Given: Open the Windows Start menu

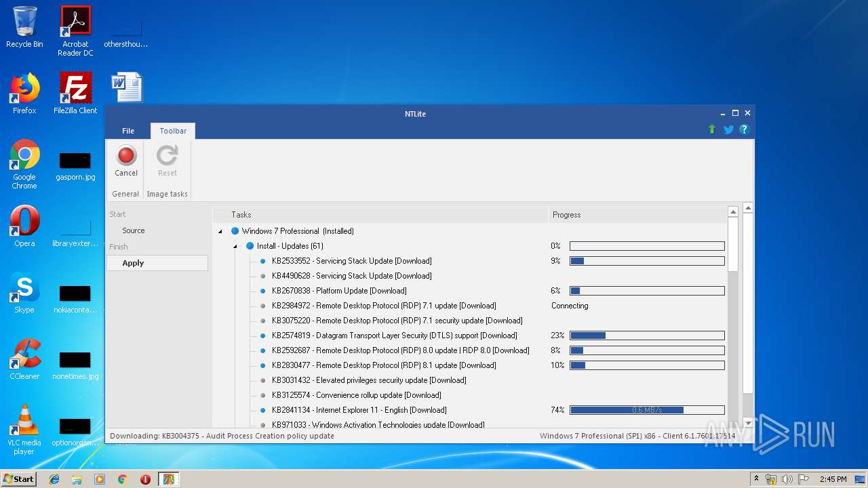Looking at the screenshot, I should pos(18,479).
